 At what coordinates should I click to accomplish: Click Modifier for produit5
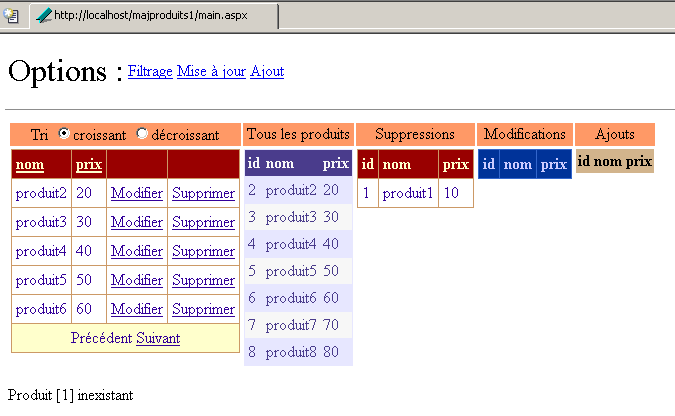pyautogui.click(x=136, y=280)
